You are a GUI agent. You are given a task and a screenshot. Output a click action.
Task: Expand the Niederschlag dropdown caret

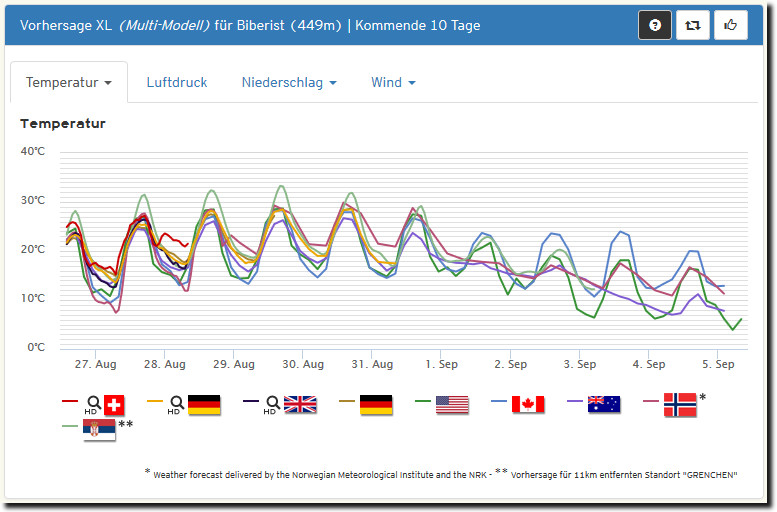coord(333,83)
